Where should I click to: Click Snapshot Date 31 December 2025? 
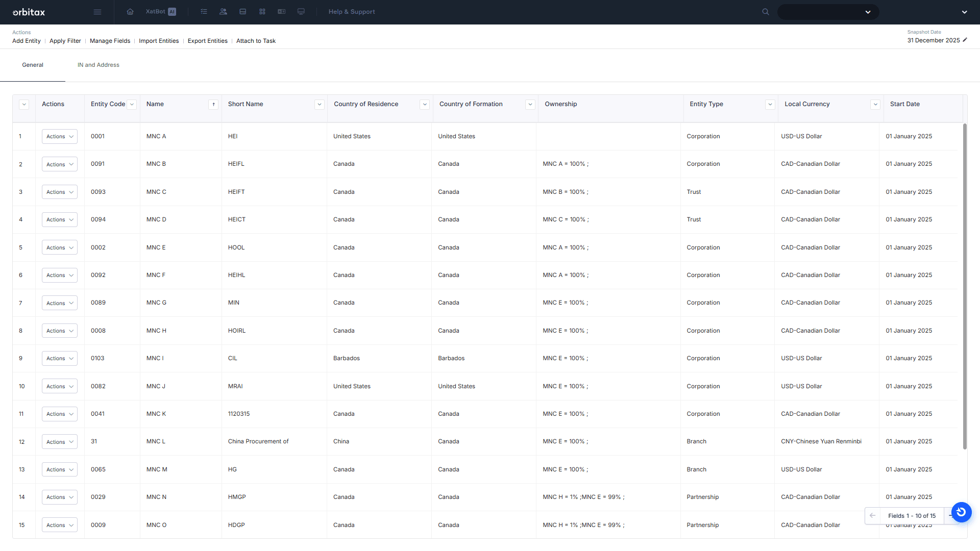pos(934,40)
